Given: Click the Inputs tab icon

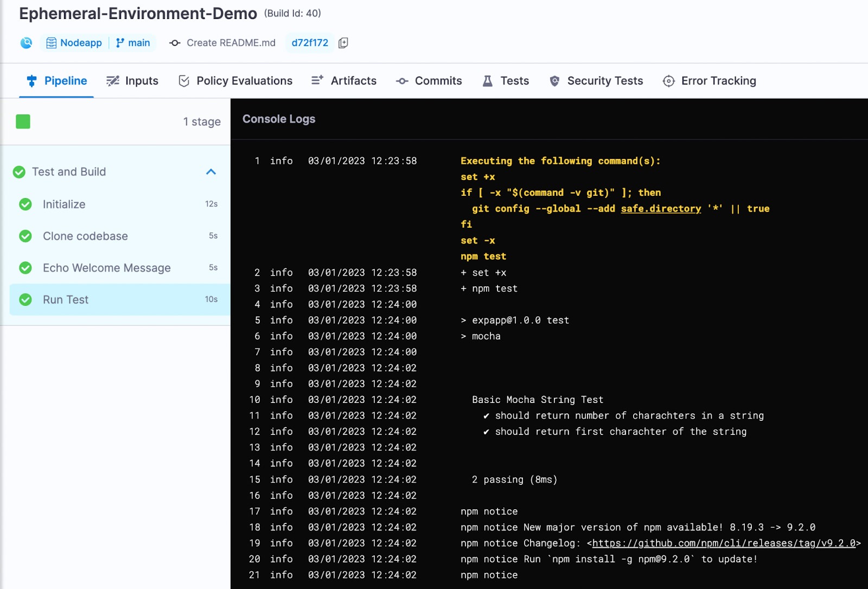Looking at the screenshot, I should click(113, 81).
